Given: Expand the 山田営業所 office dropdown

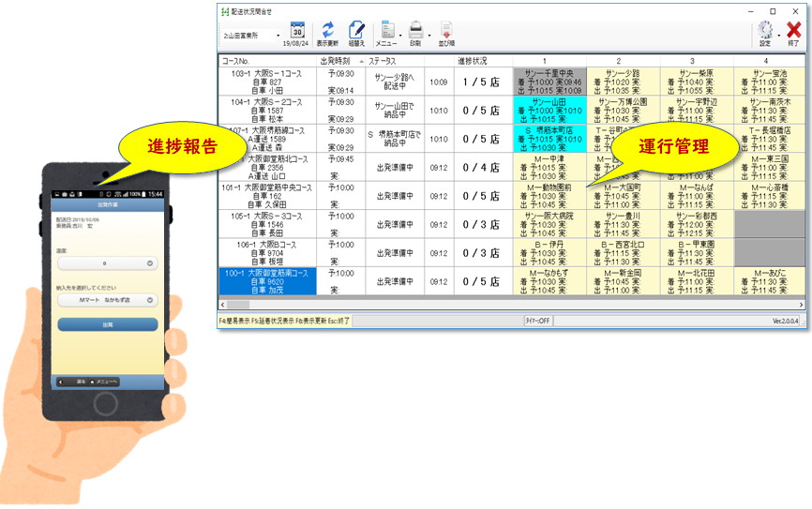Looking at the screenshot, I should [x=278, y=36].
